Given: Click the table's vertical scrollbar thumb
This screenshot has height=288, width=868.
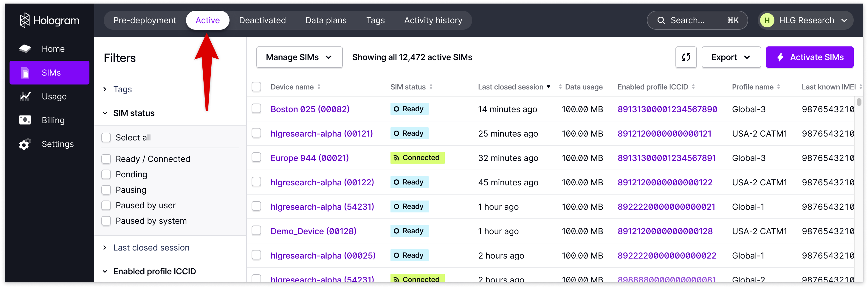Looking at the screenshot, I should pyautogui.click(x=858, y=102).
